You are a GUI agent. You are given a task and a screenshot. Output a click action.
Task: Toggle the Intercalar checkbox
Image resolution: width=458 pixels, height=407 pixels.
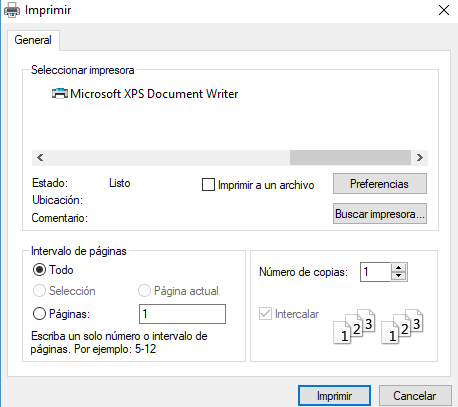[x=265, y=314]
